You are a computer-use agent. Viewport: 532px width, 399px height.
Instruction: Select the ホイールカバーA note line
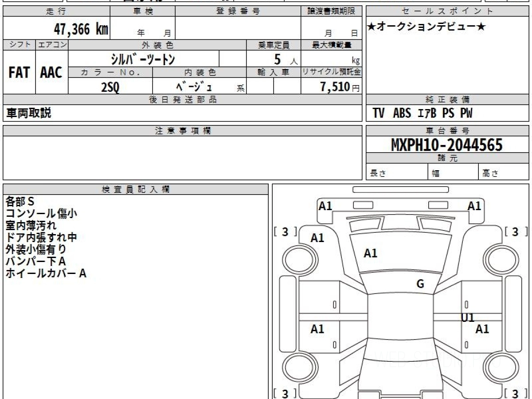pyautogui.click(x=46, y=274)
